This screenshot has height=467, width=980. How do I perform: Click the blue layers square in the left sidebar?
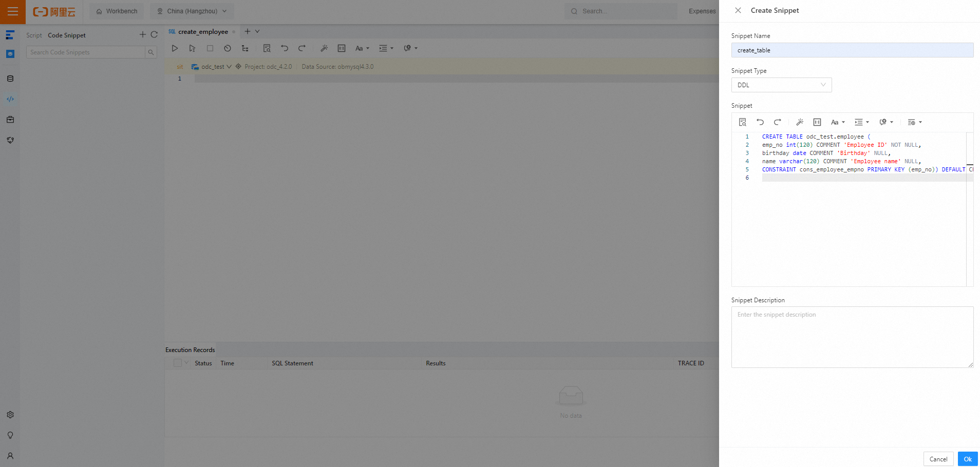(x=10, y=54)
